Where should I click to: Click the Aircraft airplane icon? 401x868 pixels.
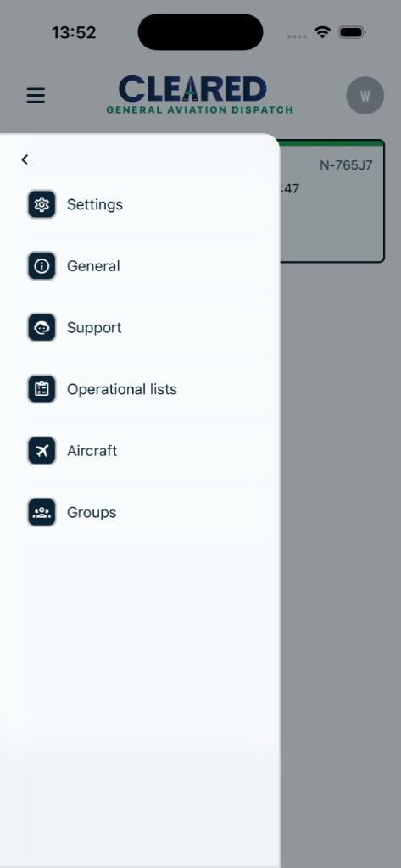[x=42, y=451]
